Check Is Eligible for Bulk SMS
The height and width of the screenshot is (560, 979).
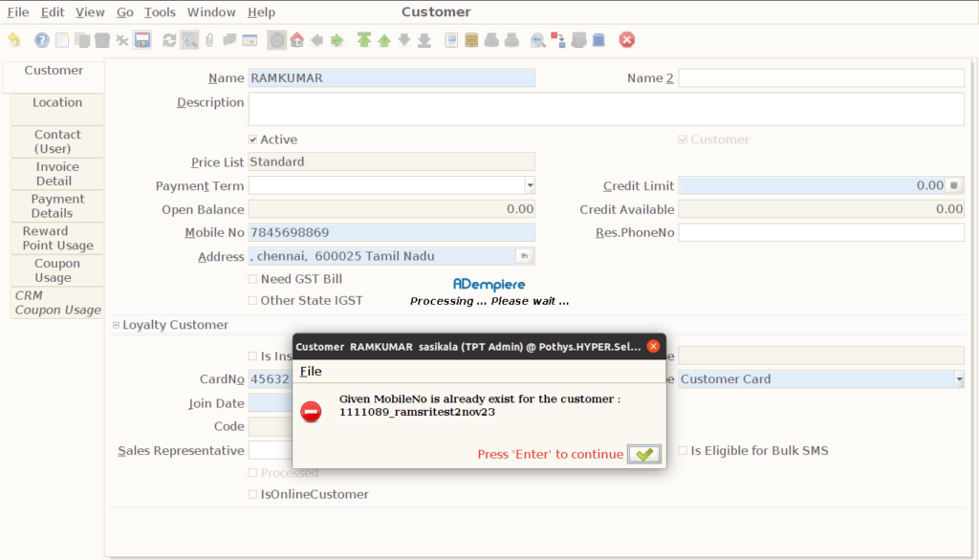point(683,451)
